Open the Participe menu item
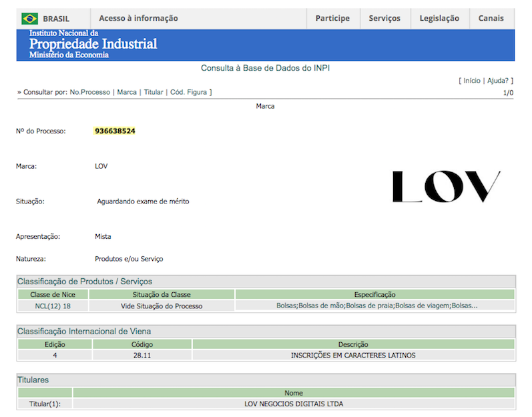The width and height of the screenshot is (532, 417). tap(332, 18)
